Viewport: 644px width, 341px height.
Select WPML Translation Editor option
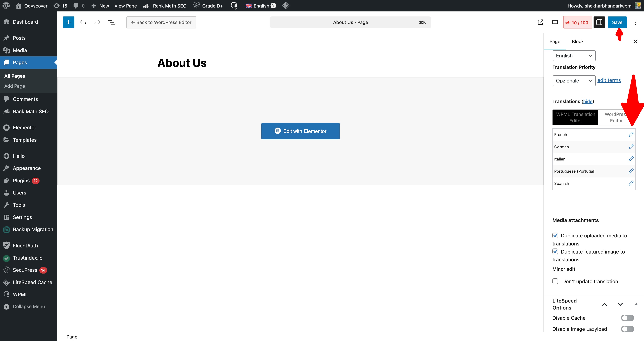click(x=575, y=118)
